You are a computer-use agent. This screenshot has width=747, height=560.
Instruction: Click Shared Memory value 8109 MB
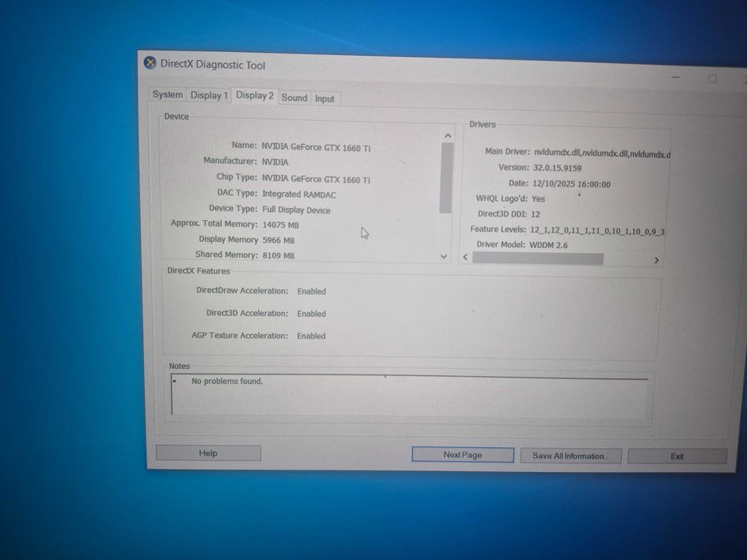(x=278, y=256)
